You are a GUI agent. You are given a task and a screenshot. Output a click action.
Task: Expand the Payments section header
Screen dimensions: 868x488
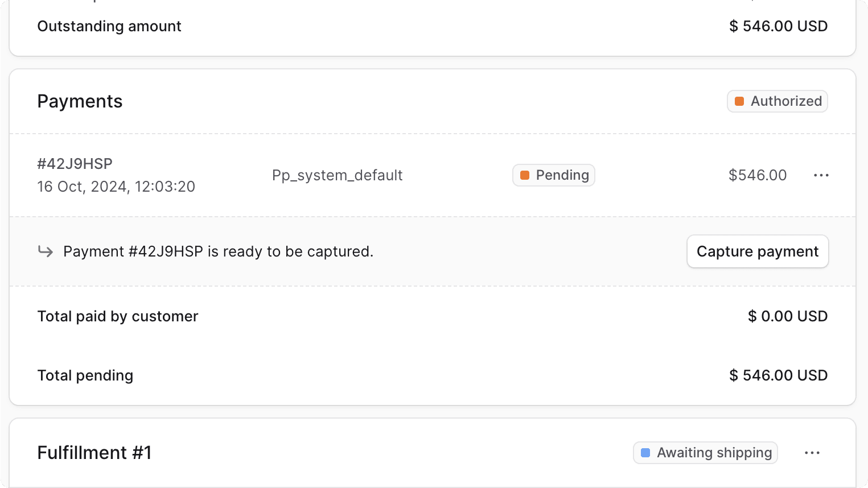pyautogui.click(x=80, y=101)
